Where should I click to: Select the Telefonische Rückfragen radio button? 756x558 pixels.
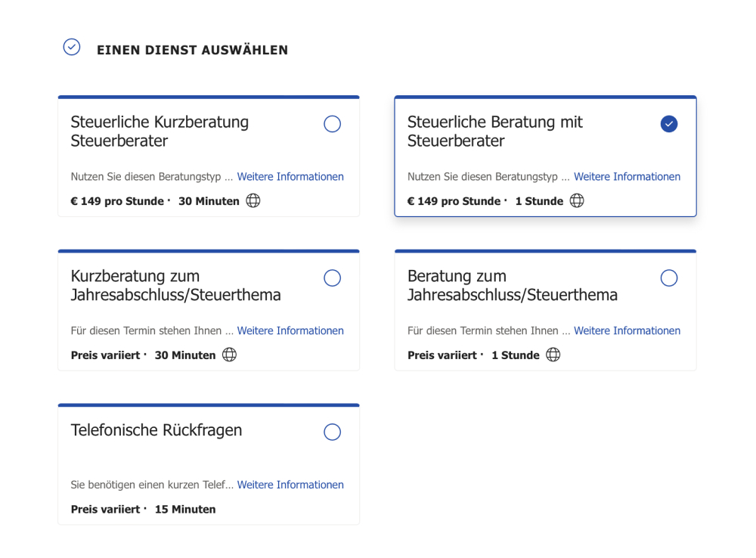pos(332,432)
